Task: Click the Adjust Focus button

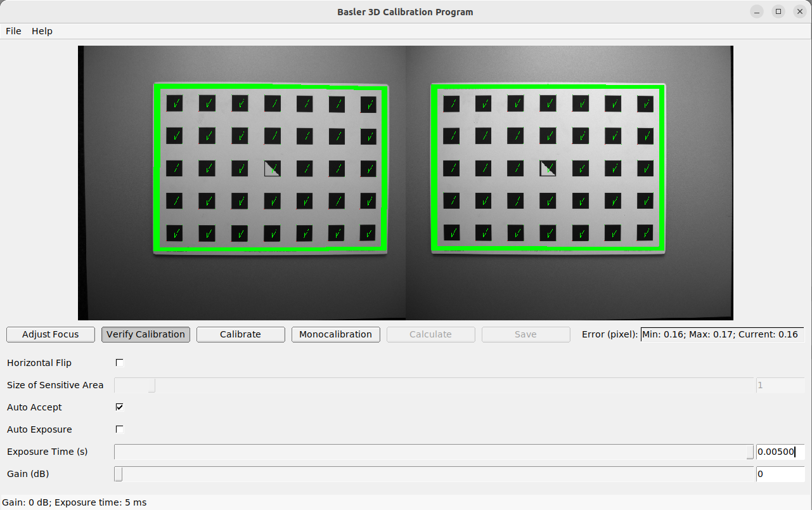Action: click(51, 334)
